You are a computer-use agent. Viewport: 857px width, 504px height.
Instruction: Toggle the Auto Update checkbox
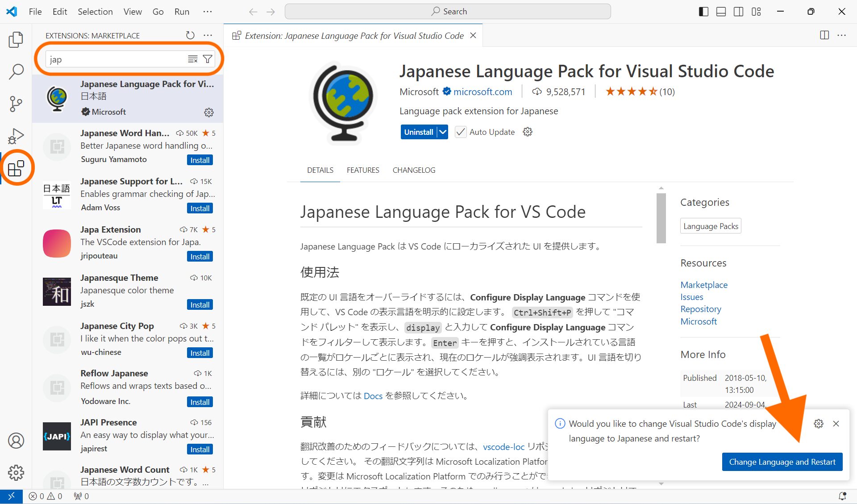(460, 132)
